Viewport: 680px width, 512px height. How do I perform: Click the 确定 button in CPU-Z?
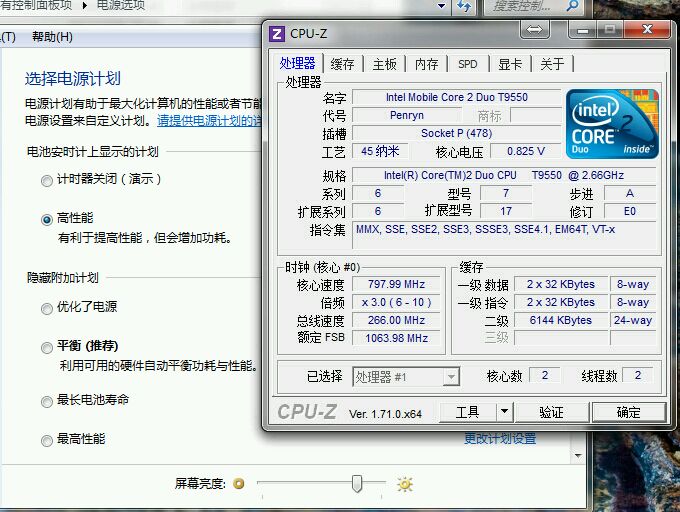(628, 412)
